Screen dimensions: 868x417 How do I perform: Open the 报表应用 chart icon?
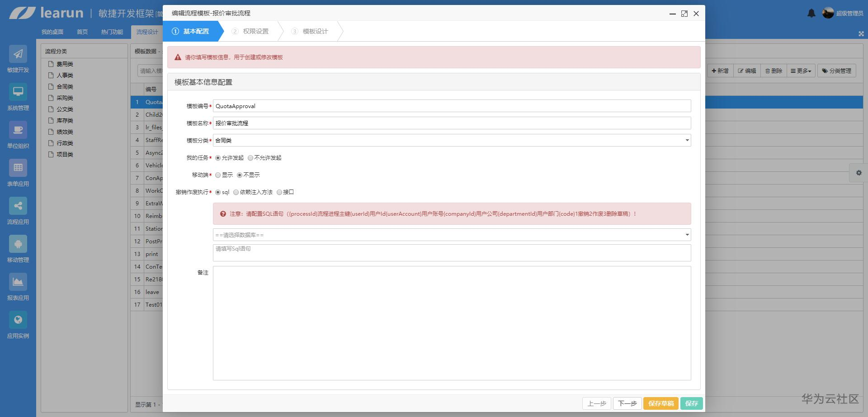coord(18,282)
